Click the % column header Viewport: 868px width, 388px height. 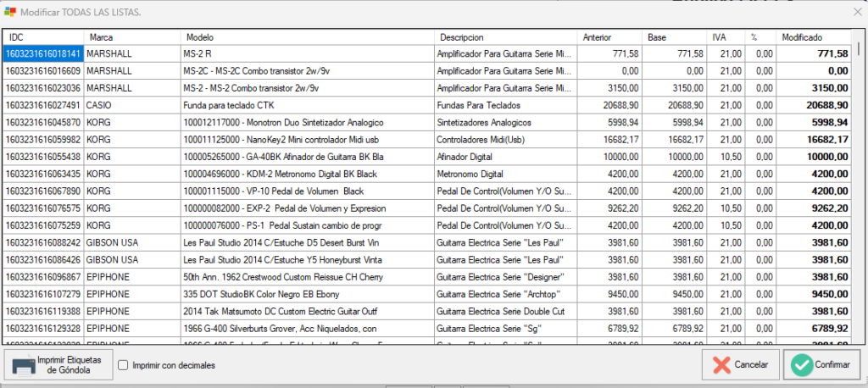click(x=761, y=37)
